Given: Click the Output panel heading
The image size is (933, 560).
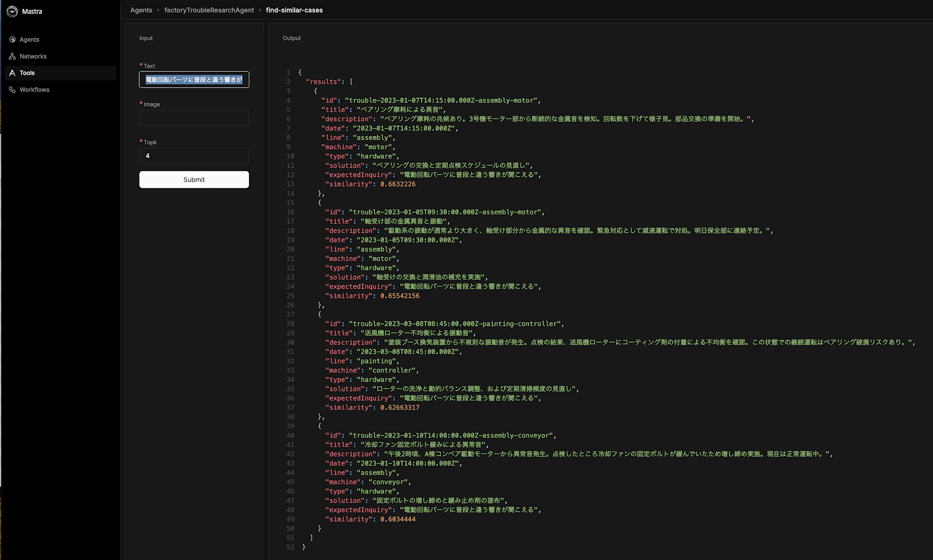Looking at the screenshot, I should click(x=292, y=38).
